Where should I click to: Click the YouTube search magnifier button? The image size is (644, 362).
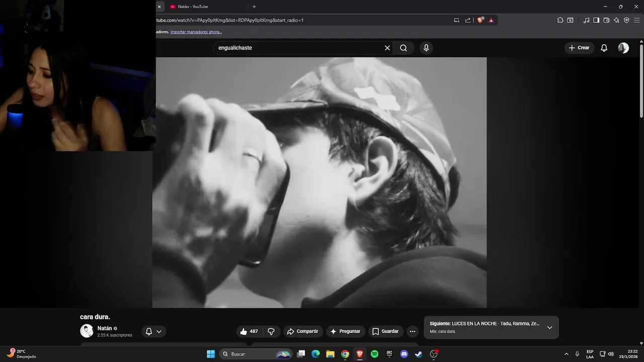point(404,48)
